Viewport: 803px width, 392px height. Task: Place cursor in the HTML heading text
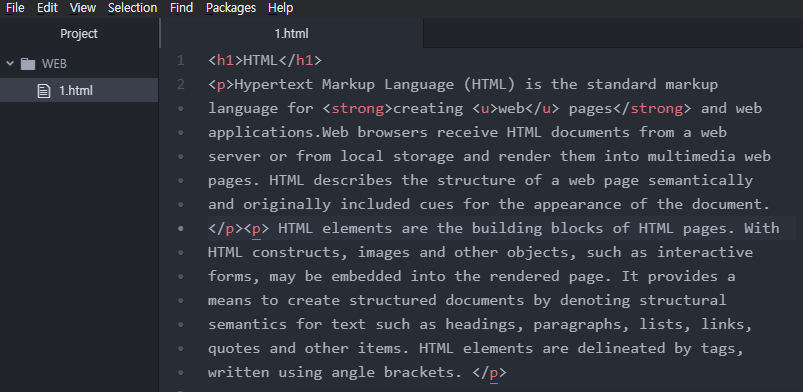click(x=260, y=60)
